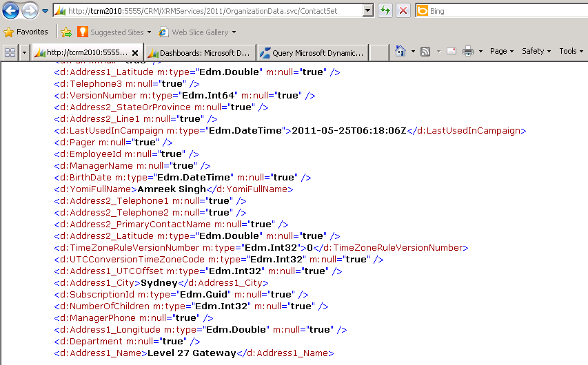Open the Home page icon
The height and width of the screenshot is (365, 588).
click(401, 51)
